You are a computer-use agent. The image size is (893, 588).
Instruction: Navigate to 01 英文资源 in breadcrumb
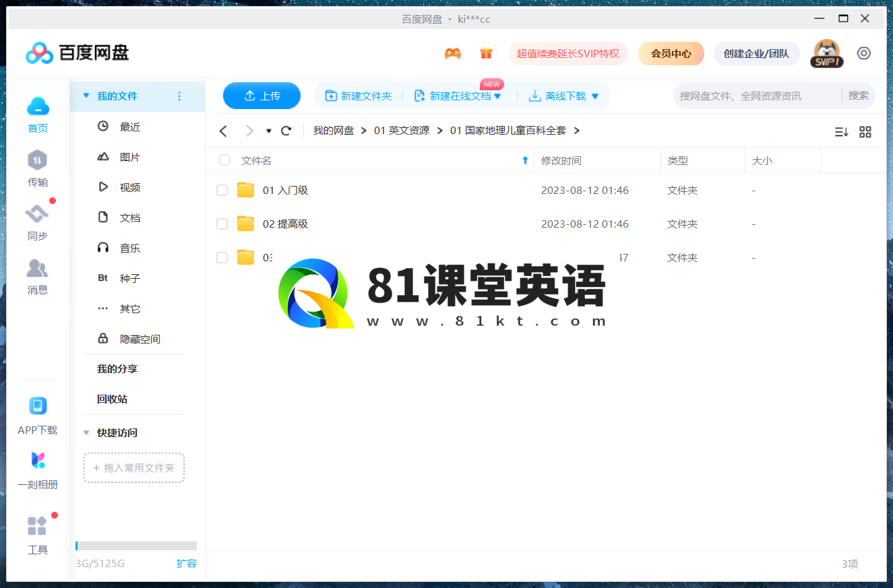pos(402,131)
